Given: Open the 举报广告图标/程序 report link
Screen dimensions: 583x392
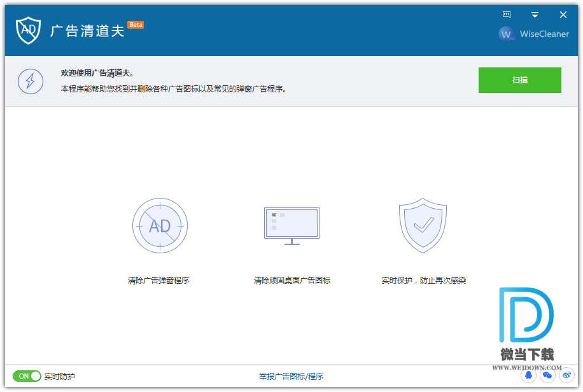Looking at the screenshot, I should tap(291, 376).
